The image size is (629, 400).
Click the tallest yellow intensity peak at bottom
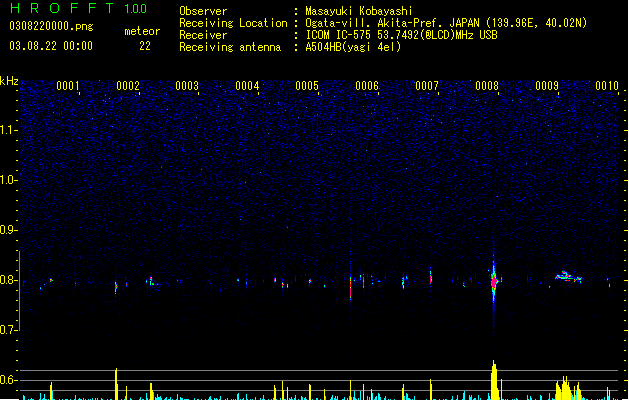(494, 380)
